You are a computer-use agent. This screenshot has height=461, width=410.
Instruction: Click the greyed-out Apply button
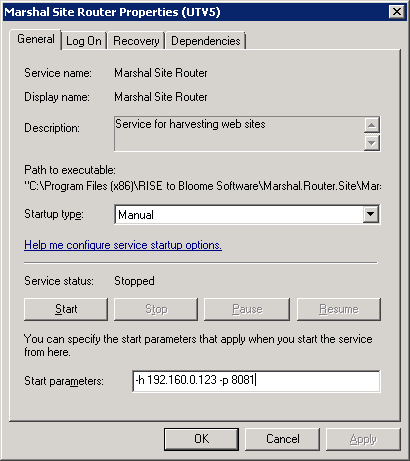tap(363, 439)
